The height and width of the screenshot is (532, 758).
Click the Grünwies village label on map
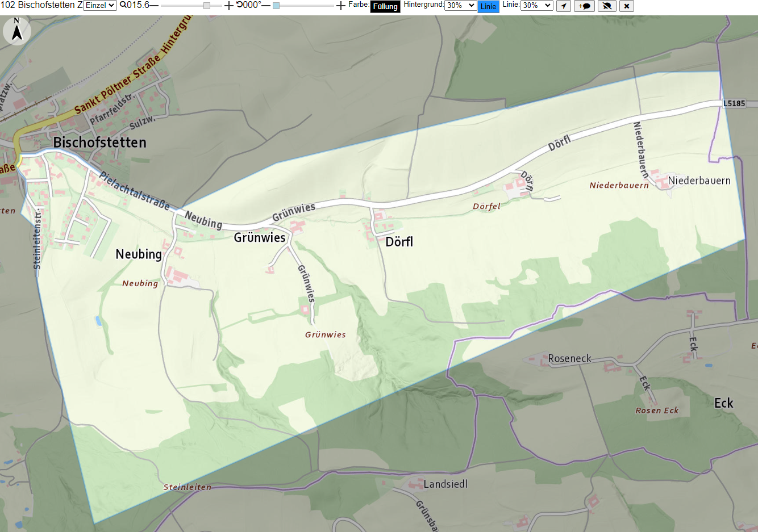click(x=260, y=237)
